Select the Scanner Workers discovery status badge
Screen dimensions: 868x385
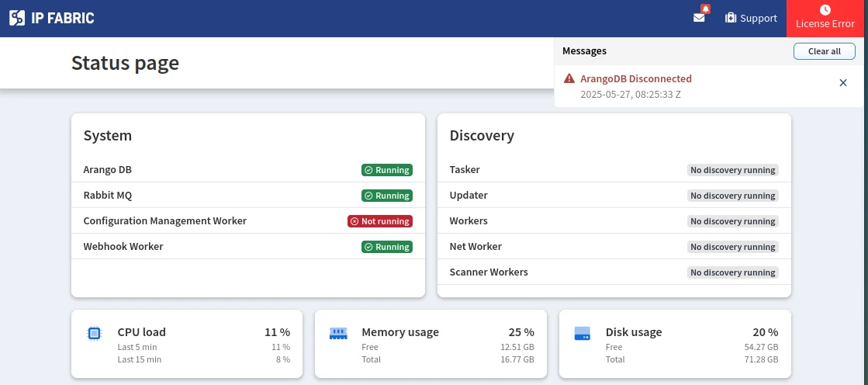(732, 272)
